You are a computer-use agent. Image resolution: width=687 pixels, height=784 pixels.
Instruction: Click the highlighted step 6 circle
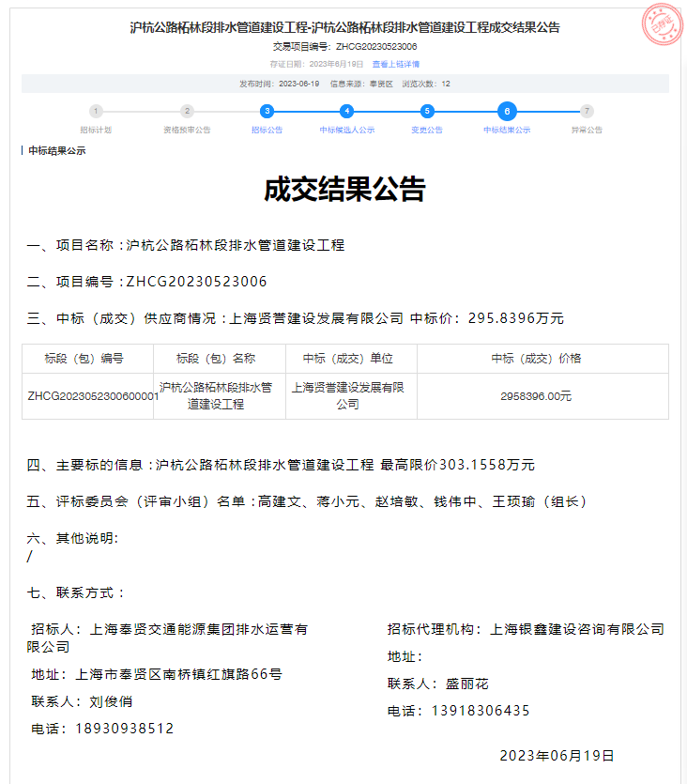click(507, 111)
